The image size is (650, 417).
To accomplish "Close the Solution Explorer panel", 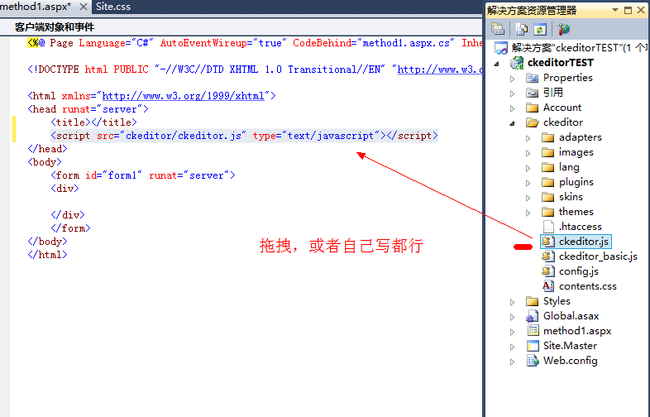I will tap(641, 10).
